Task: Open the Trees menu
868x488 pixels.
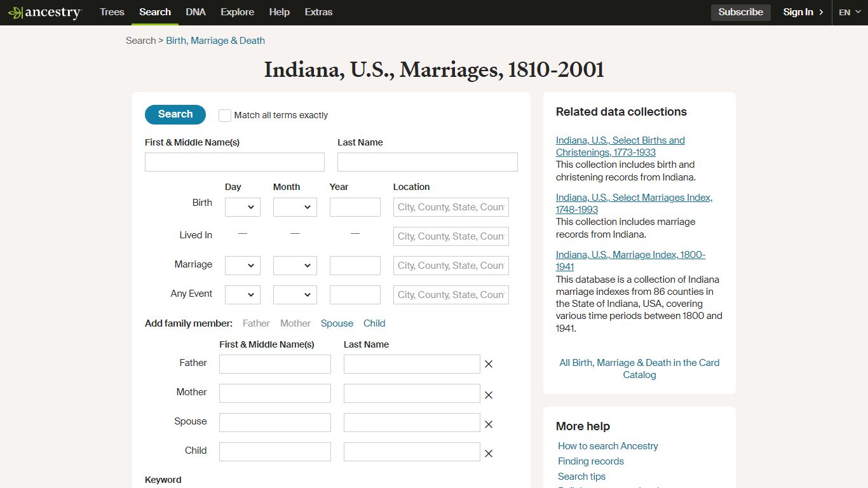Action: (112, 12)
